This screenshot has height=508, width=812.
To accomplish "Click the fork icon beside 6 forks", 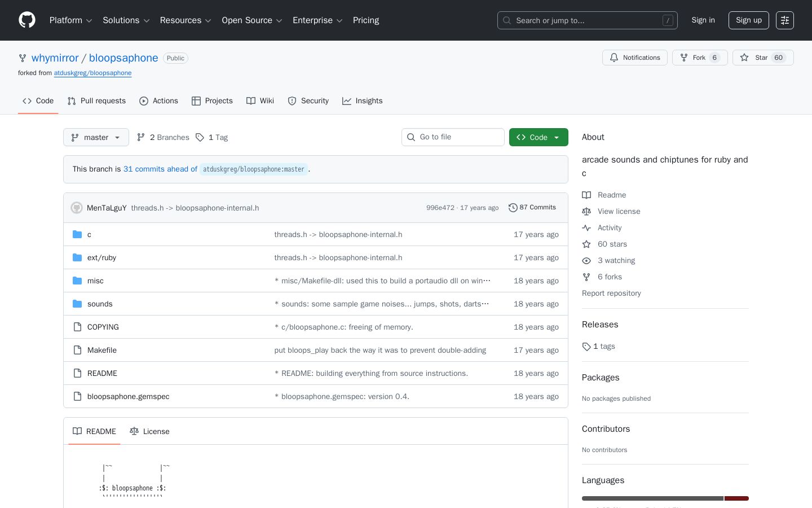I will click(586, 277).
